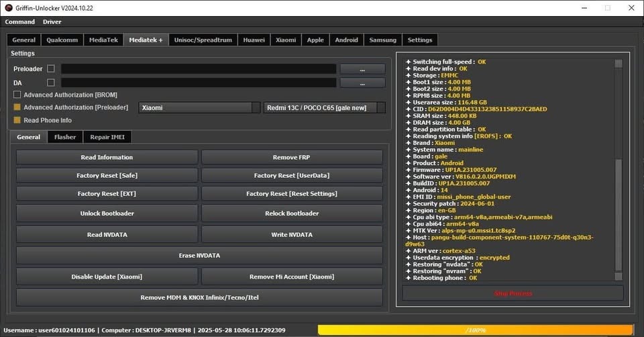Disable Advanced Authorization [Preloader] option
This screenshot has height=337, width=644.
point(17,107)
